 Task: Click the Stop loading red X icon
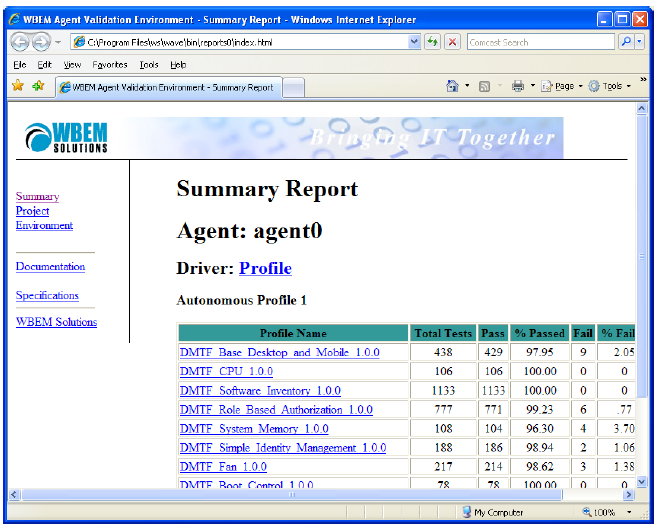452,42
